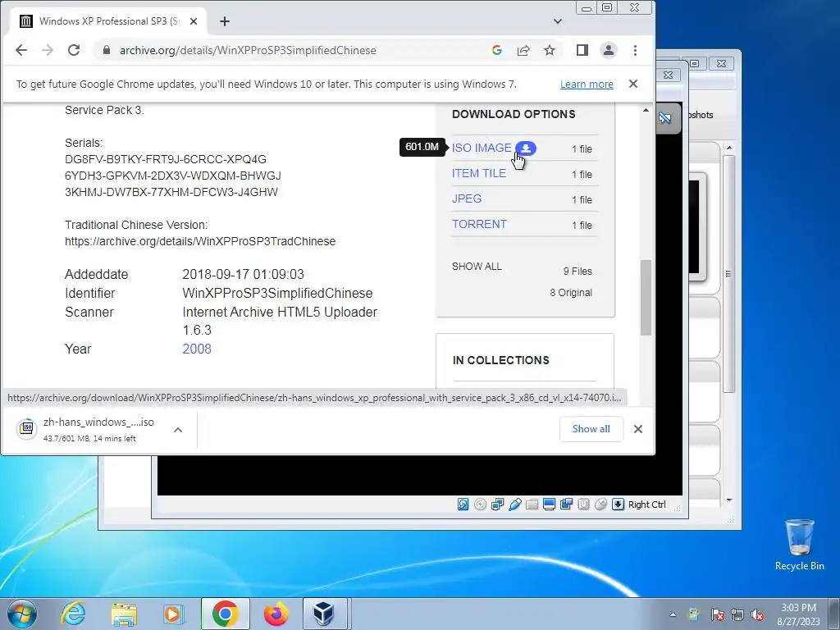Click the serial DG8FV-B9TKY-FRT9J-6CRCC-XPQ4G

[x=166, y=160]
